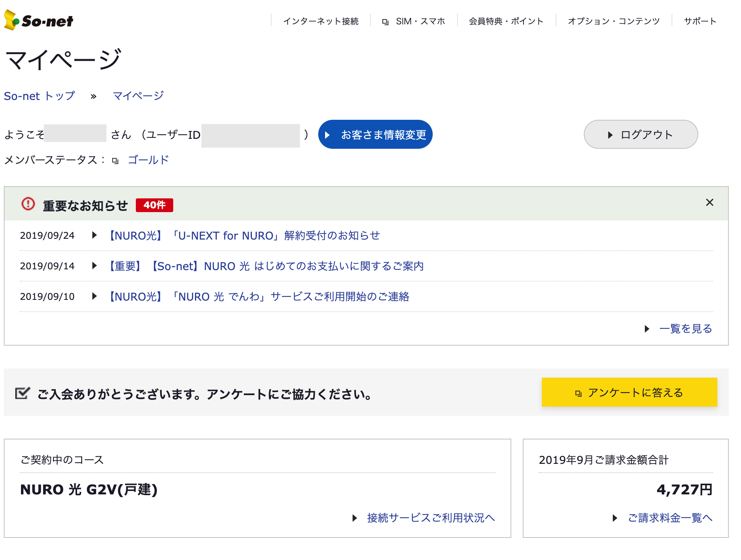Open インターネット接続 menu
Viewport: 741px width, 560px height.
coord(321,21)
